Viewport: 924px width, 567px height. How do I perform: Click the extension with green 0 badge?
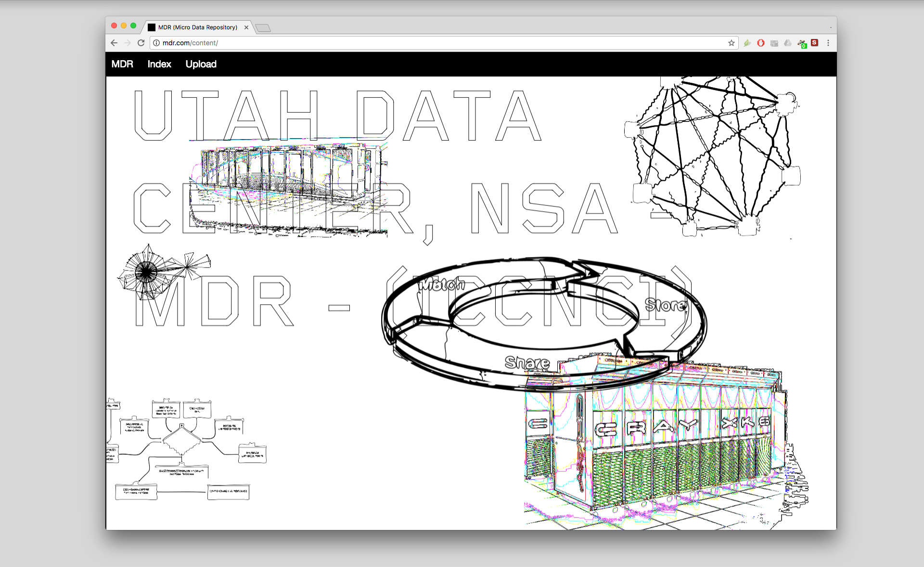[x=802, y=44]
